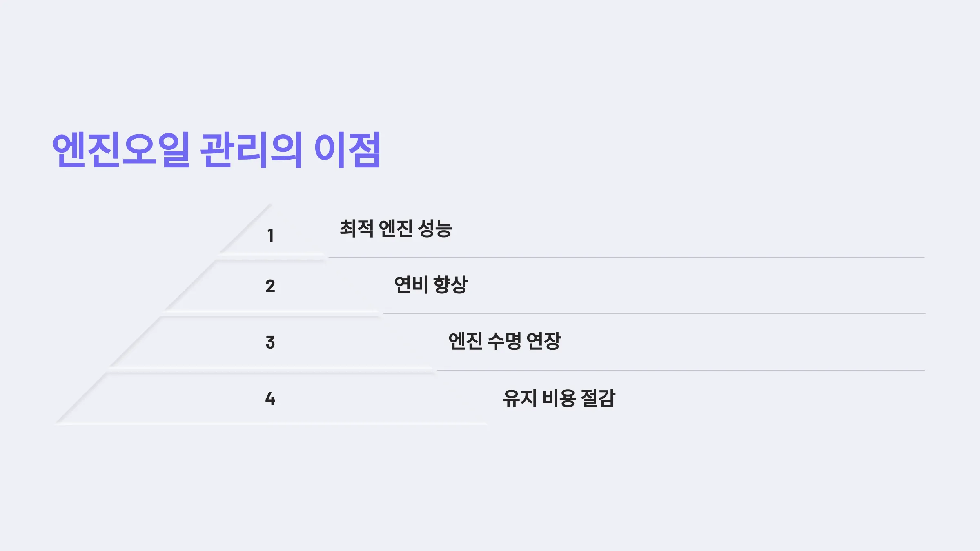The image size is (980, 551).
Task: Select the word 절감 in fourth label
Action: point(598,398)
